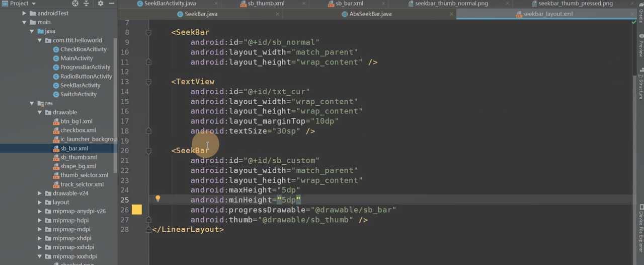Click the locate/scroll-from-source target icon

(75, 4)
